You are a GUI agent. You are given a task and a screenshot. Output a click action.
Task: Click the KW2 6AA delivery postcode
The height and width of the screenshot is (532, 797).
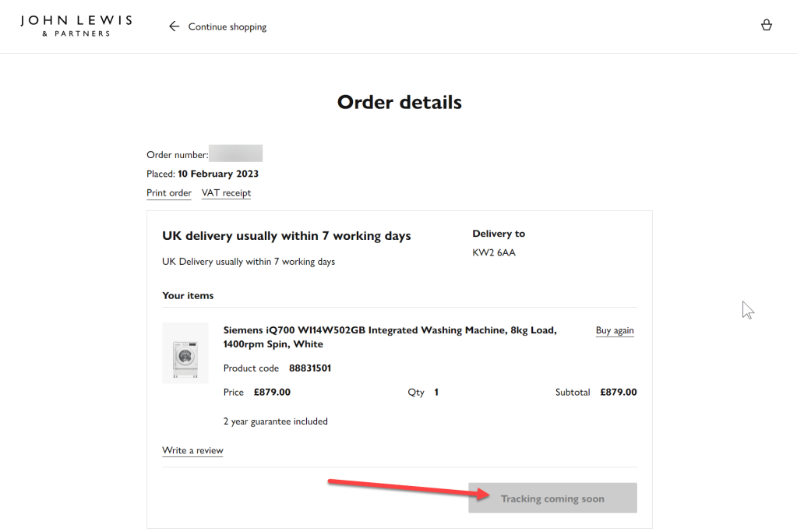pyautogui.click(x=494, y=252)
